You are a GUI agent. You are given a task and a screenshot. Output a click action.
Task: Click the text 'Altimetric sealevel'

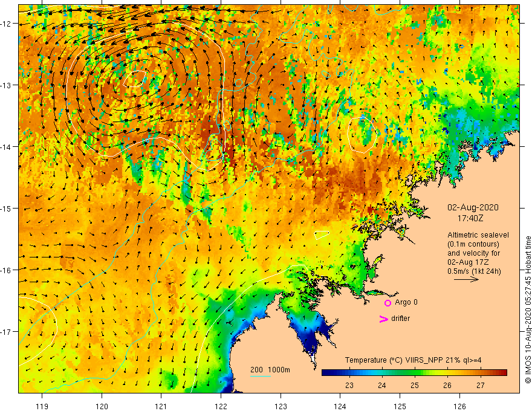coord(478,235)
